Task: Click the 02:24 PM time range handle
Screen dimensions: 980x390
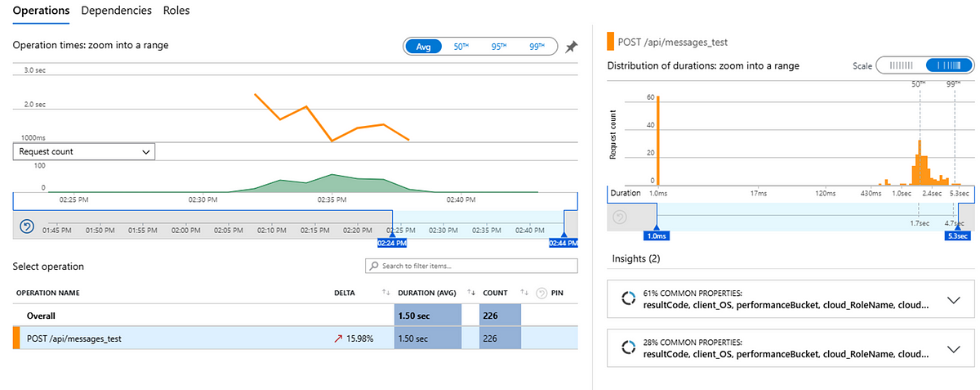Action: 391,242
